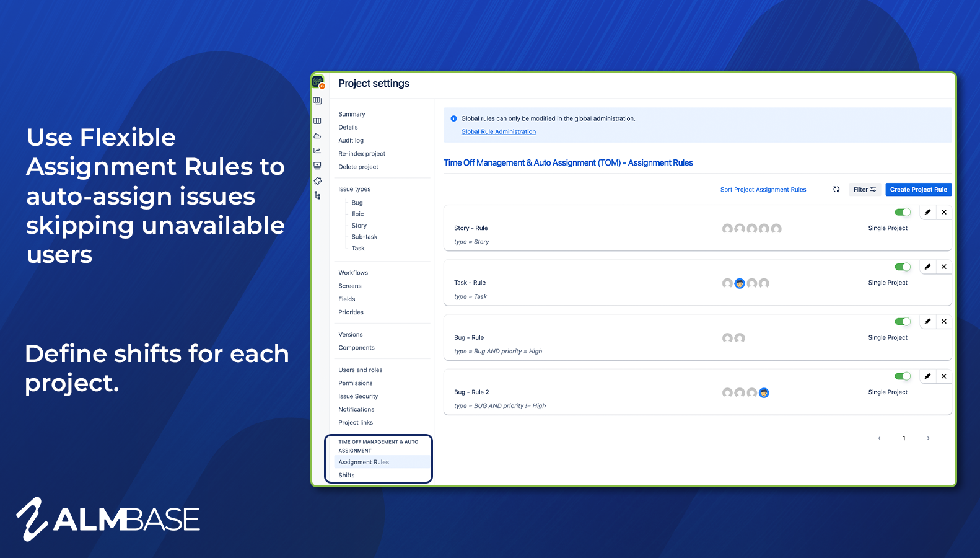
Task: Edit the Bug - Rule 2 with pencil
Action: [927, 376]
